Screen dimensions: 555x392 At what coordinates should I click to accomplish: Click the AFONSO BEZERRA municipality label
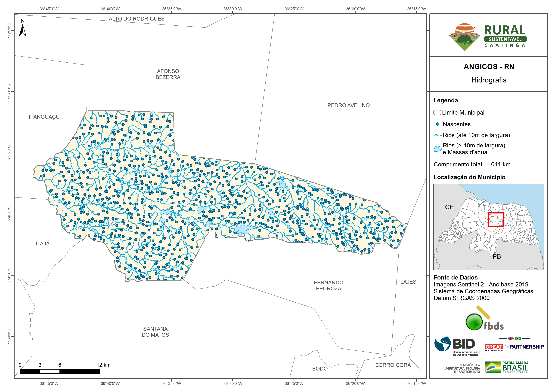(168, 74)
